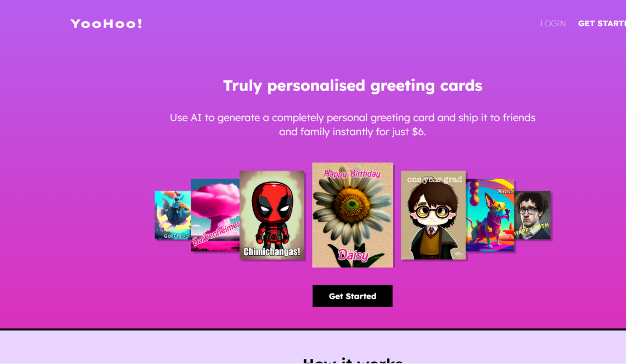Viewport: 626px width, 364px height.
Task: Open the Go Fish card thumbnail
Action: 173,215
